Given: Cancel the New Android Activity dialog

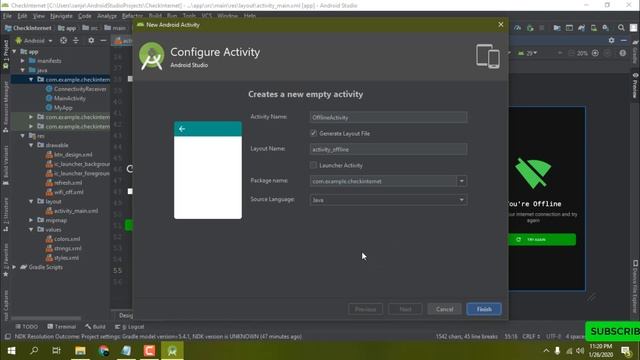Looking at the screenshot, I should pos(444,309).
